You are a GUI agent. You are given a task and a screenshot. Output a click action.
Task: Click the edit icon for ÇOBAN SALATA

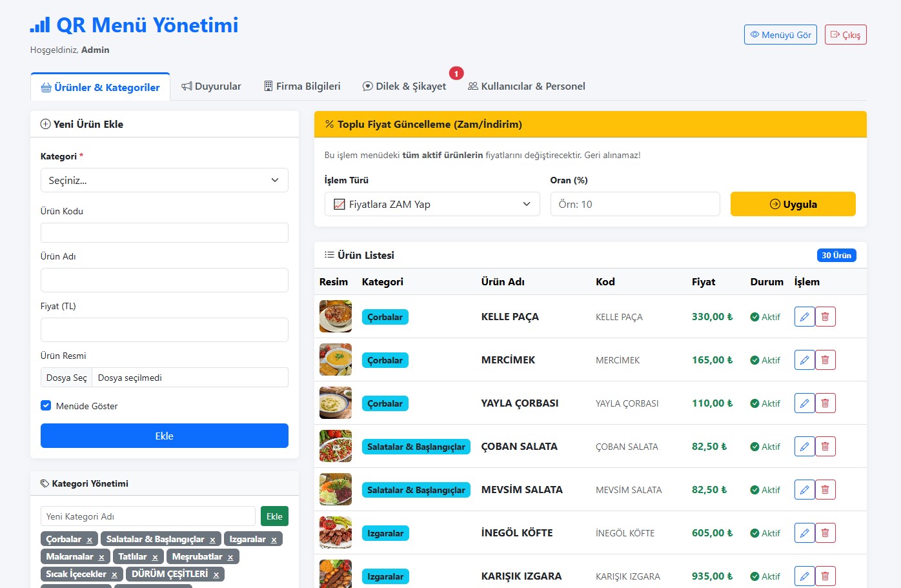[x=804, y=447]
